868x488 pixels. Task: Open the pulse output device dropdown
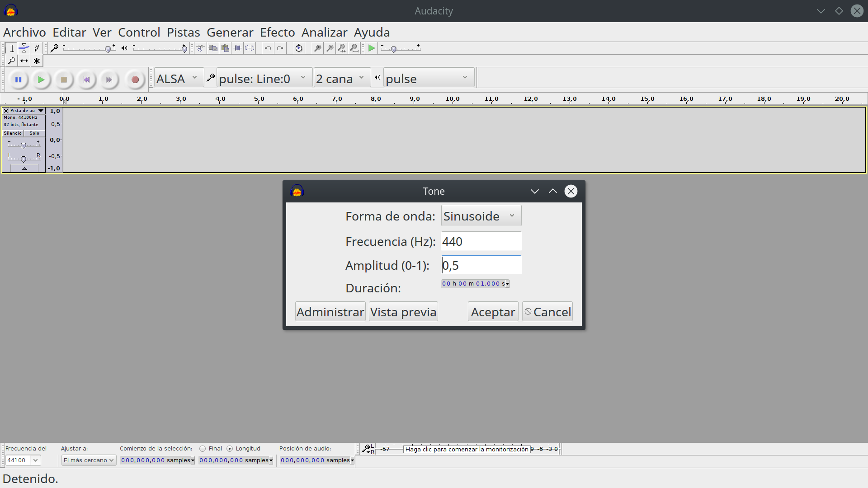pyautogui.click(x=429, y=79)
